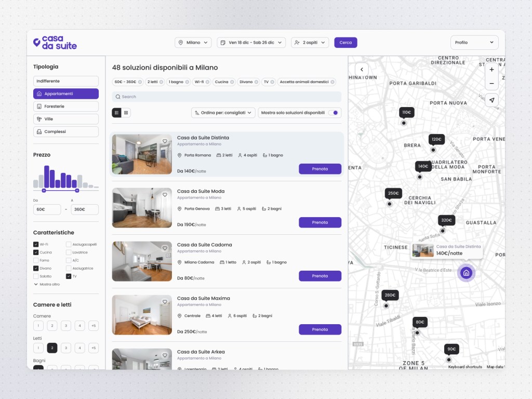The height and width of the screenshot is (399, 532).
Task: Expand Ordina per: consigliati sort dropdown
Action: tap(223, 113)
